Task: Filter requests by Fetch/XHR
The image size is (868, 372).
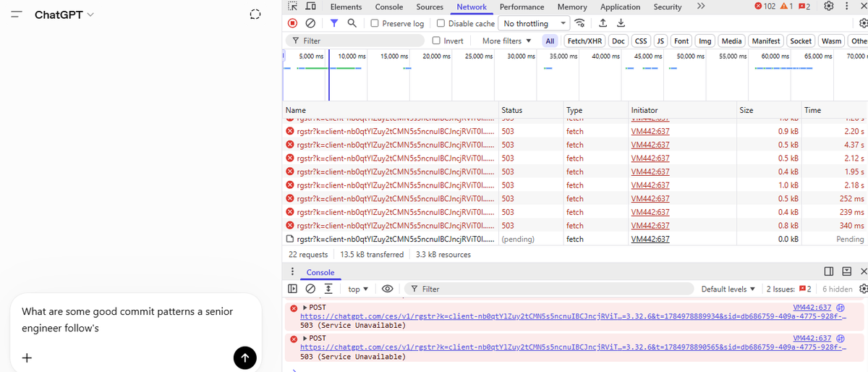Action: (586, 41)
